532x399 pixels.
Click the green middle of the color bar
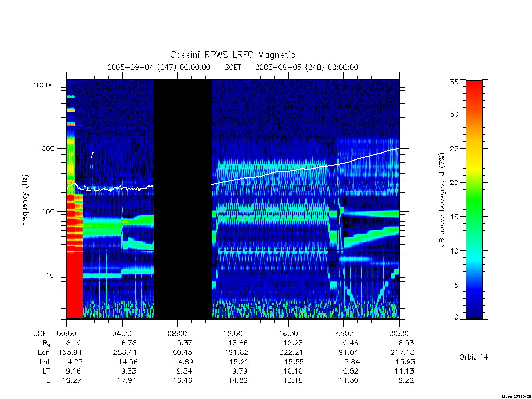[x=474, y=200]
